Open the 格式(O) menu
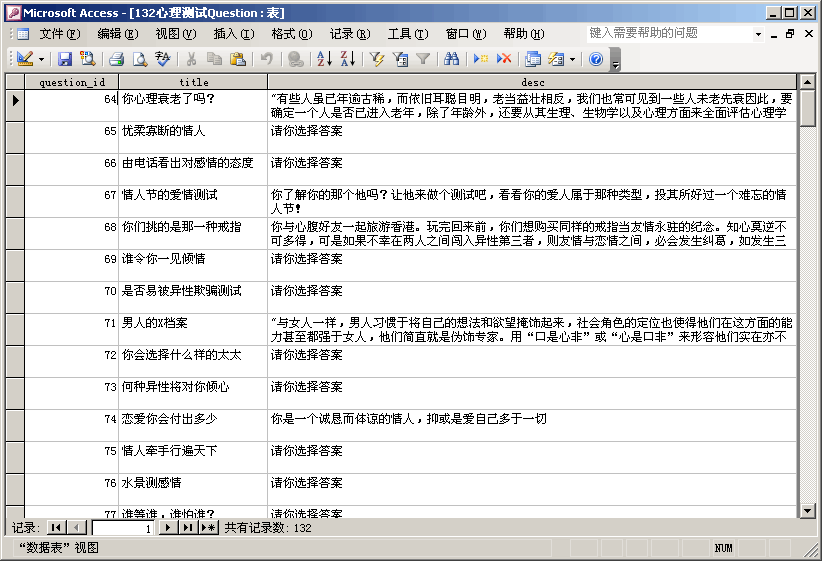The height and width of the screenshot is (561, 822). tap(292, 34)
